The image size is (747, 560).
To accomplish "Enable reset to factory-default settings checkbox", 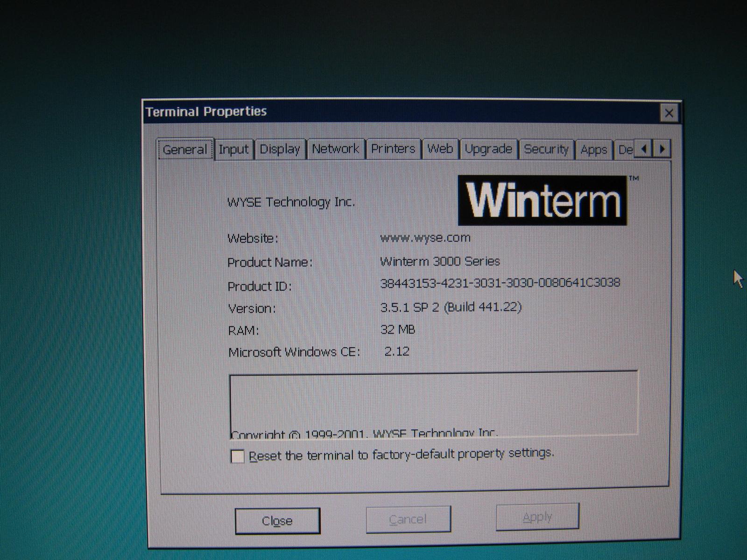I will [x=238, y=456].
